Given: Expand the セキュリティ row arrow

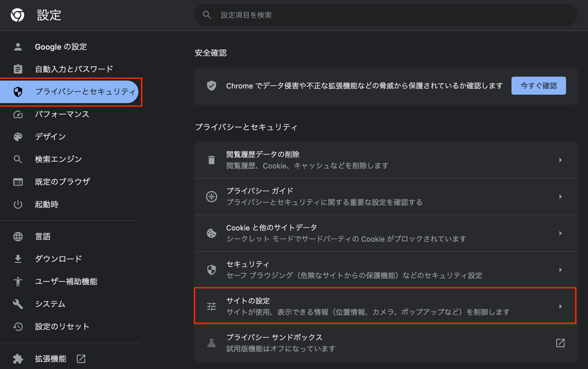Looking at the screenshot, I should 561,270.
